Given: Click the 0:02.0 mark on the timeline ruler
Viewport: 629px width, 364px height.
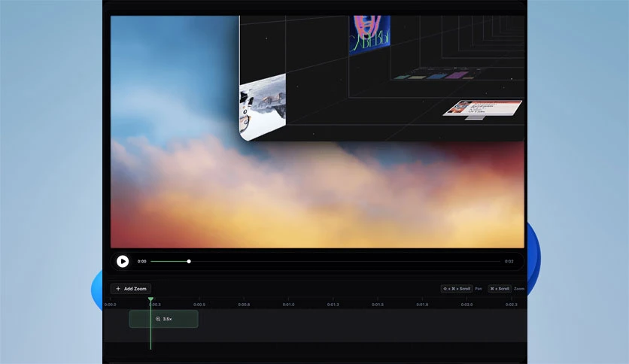Looking at the screenshot, I should pyautogui.click(x=466, y=305).
